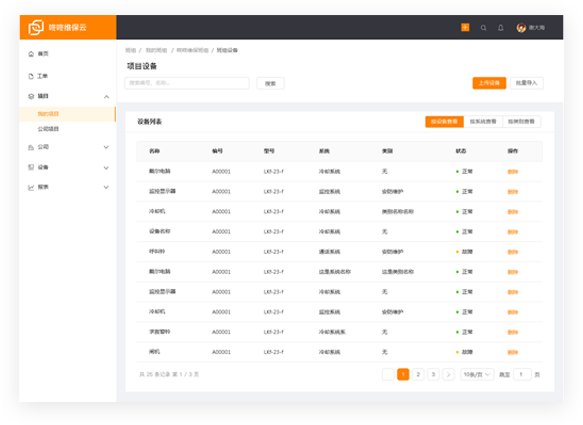
Task: Open the 10条/页 page size dropdown
Action: tap(477, 374)
